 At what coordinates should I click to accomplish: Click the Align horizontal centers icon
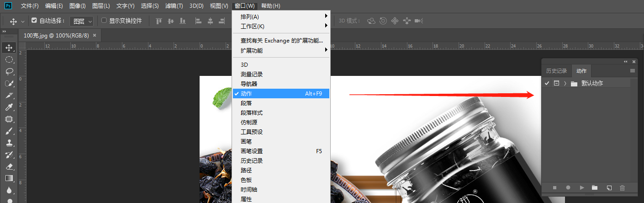click(x=210, y=21)
